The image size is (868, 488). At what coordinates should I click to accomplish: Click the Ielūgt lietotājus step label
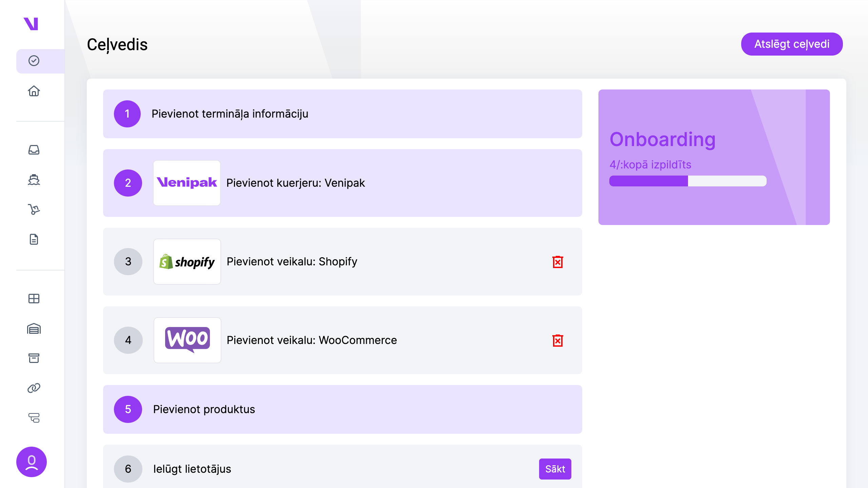click(x=192, y=469)
